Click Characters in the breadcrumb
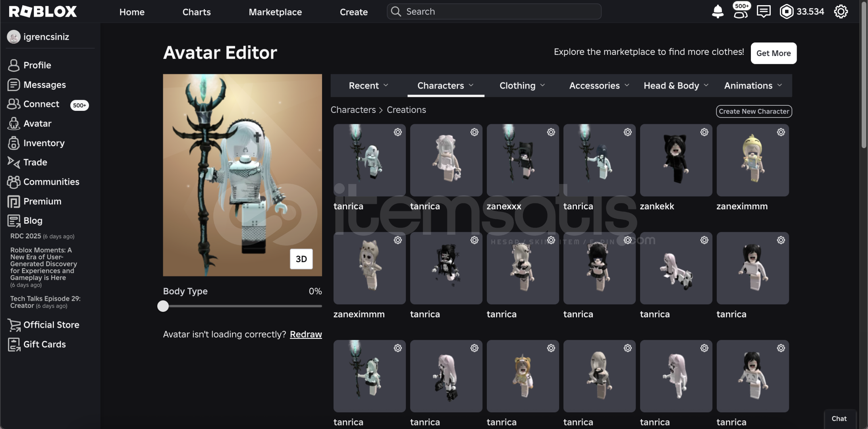 click(353, 110)
